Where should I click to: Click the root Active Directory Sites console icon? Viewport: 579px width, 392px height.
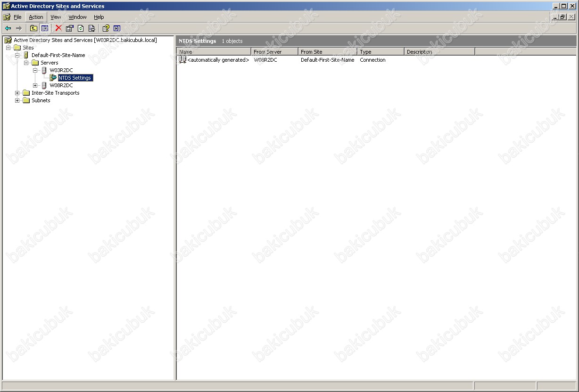[8, 40]
